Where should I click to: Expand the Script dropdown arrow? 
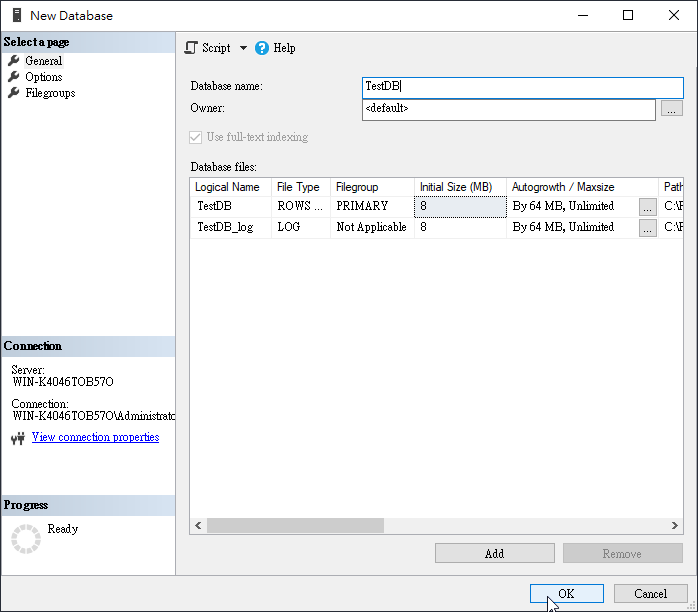point(243,48)
